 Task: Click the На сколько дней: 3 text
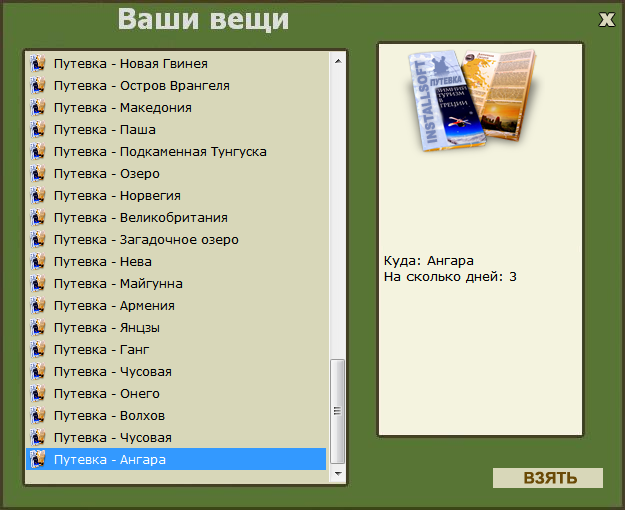[x=450, y=277]
